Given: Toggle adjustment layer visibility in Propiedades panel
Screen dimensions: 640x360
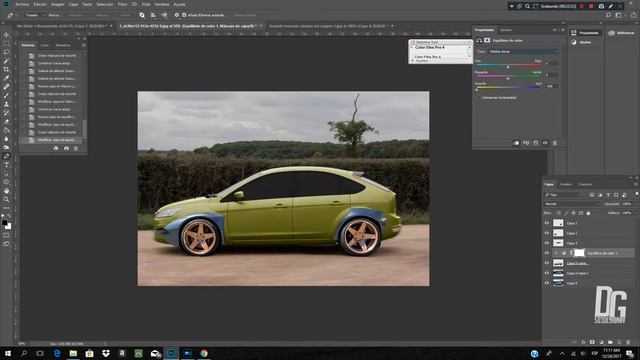Looking at the screenshot, I should pos(545,143).
